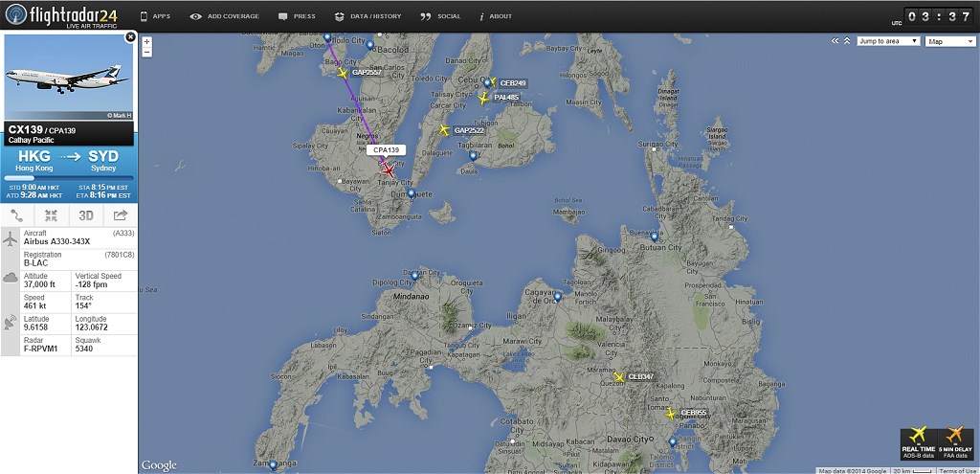Open the Map type dropdown
This screenshot has height=474, width=980.
[x=949, y=41]
